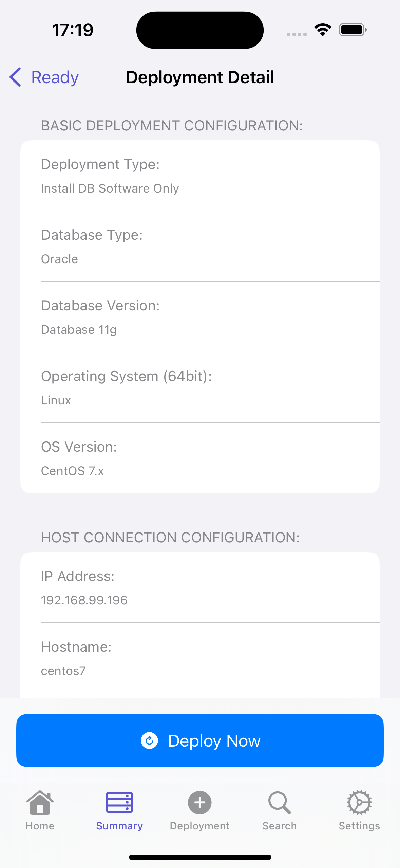Screen dimensions: 400x868
Task: Select the Summary tab server icon
Action: [119, 802]
